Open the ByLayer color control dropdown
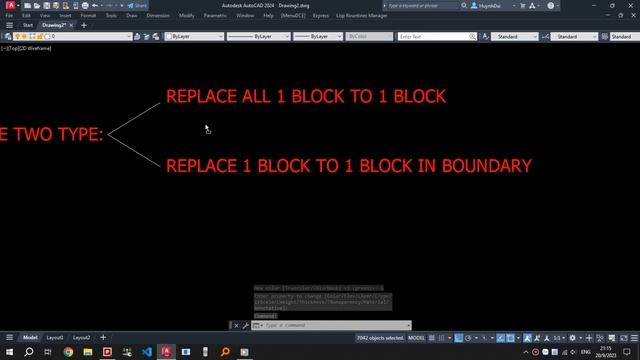This screenshot has width=640, height=360. [x=194, y=37]
